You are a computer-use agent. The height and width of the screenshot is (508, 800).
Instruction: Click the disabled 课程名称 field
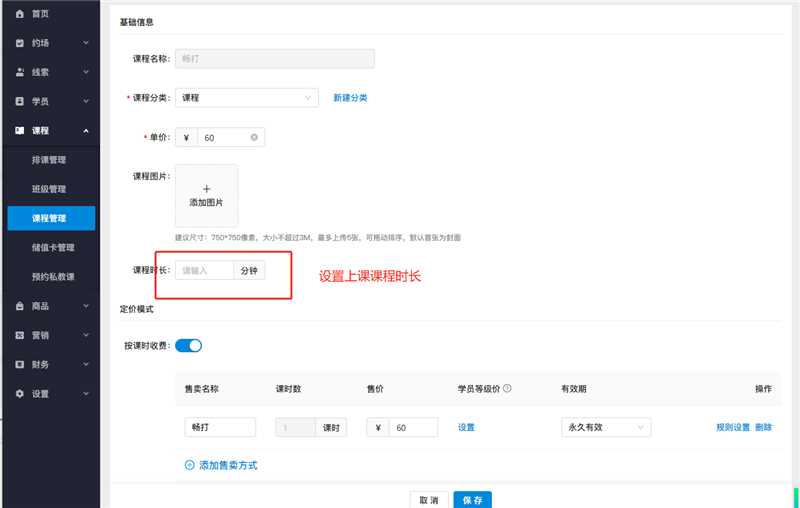(274, 59)
